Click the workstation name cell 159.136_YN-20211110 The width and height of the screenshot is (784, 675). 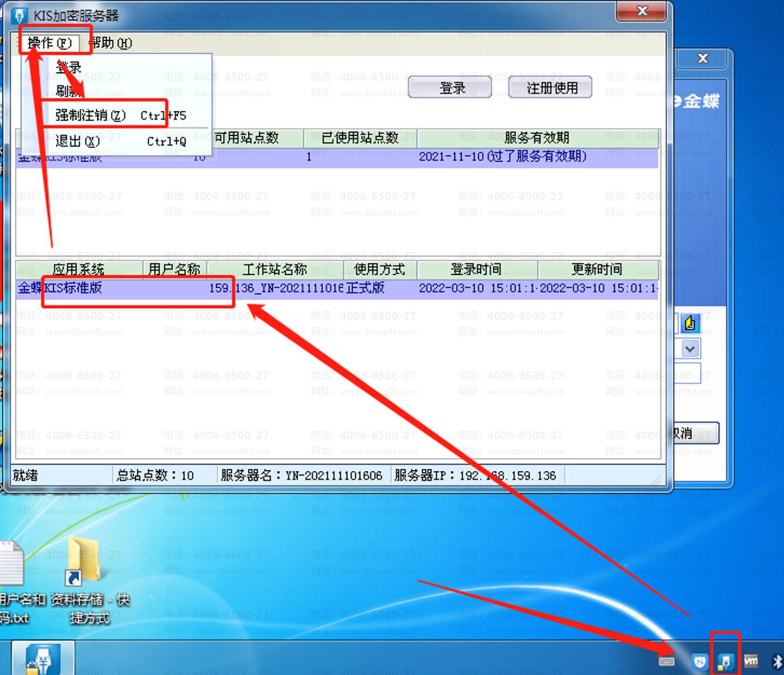point(276,288)
